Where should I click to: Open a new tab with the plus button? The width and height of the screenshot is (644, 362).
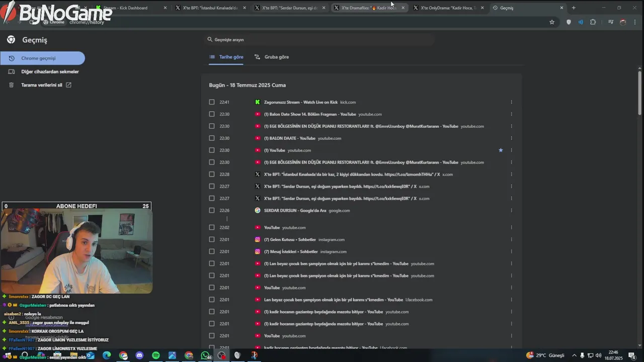point(574,8)
